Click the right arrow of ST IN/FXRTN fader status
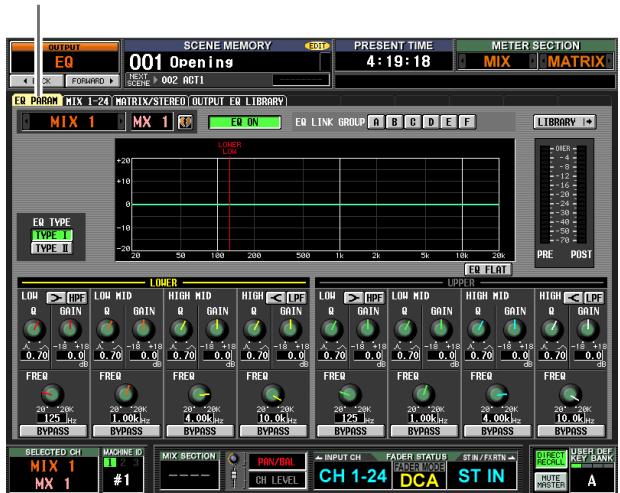 click(512, 457)
